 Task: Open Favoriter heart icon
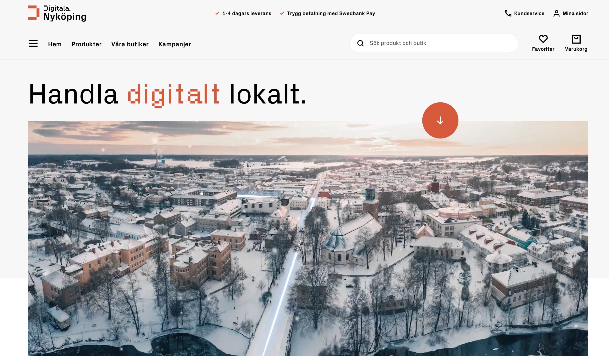point(543,39)
